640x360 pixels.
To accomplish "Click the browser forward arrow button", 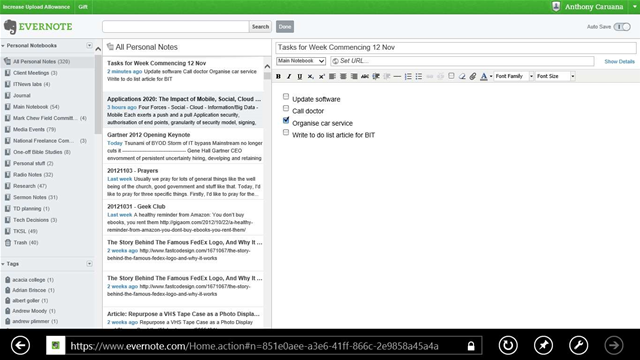I will (x=614, y=345).
